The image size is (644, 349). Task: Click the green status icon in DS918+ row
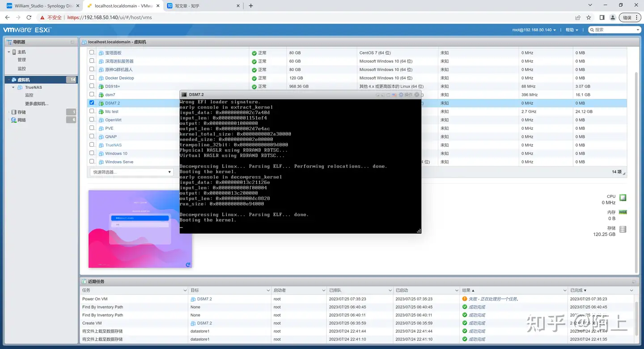point(254,86)
